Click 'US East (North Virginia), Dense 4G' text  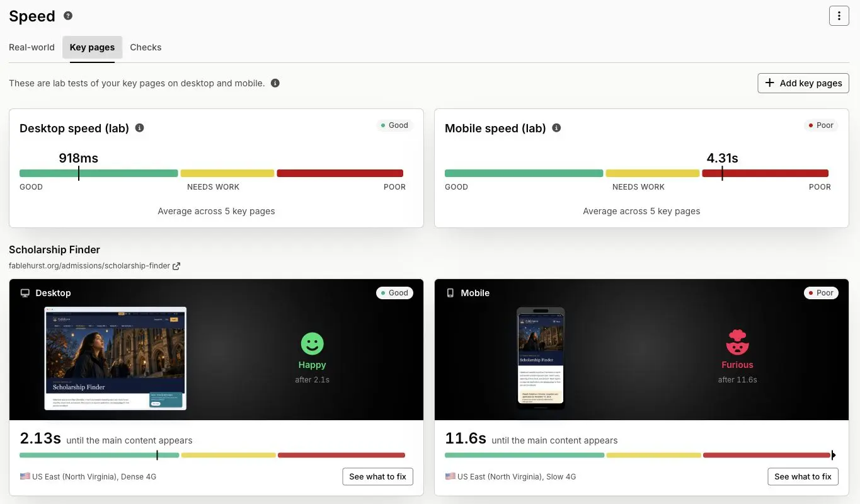click(x=94, y=477)
